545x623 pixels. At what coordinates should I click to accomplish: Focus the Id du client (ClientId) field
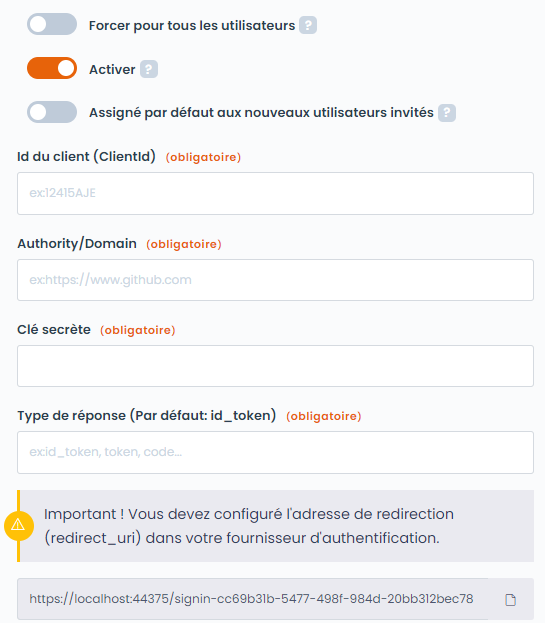275,193
